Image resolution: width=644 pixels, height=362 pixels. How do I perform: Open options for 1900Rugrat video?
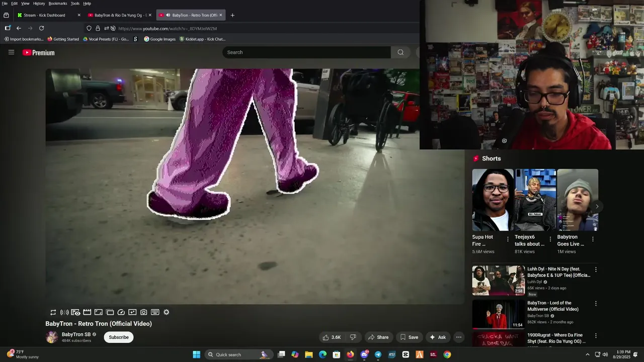tap(596, 336)
